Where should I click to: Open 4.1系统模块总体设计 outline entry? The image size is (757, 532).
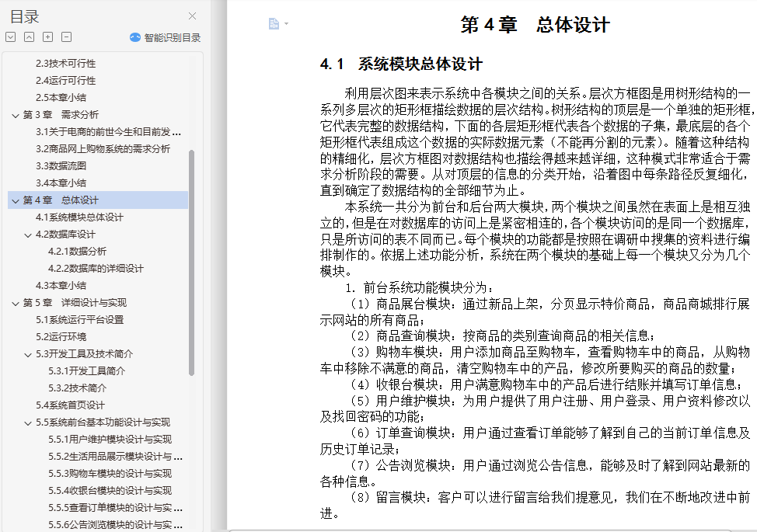pos(79,217)
